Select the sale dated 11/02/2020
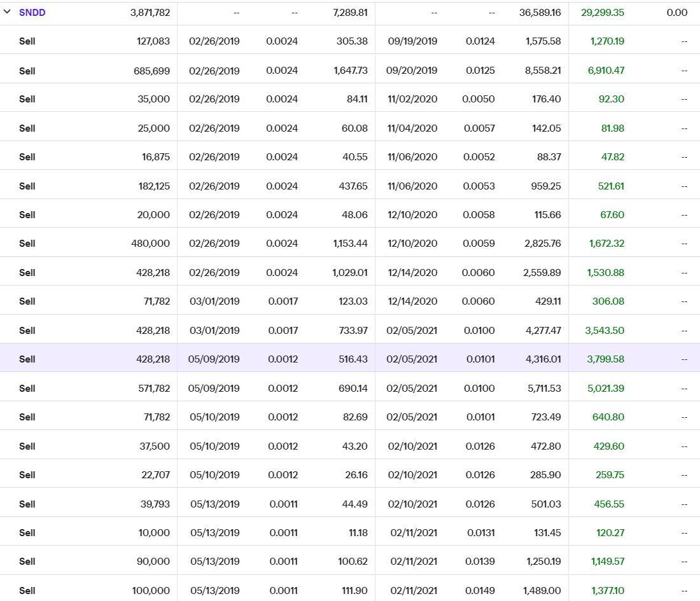Screen dimensions: 700x601 point(412,99)
